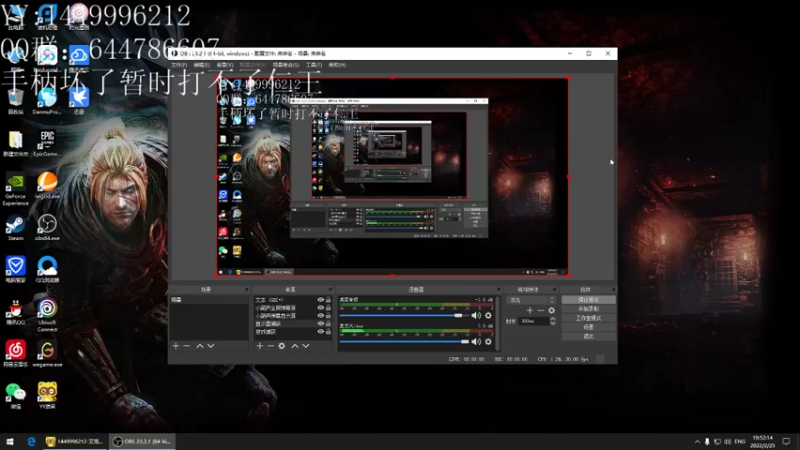Viewport: 800px width, 450px height.
Task: Mute Desktop Audio speaker icon
Action: pos(476,315)
